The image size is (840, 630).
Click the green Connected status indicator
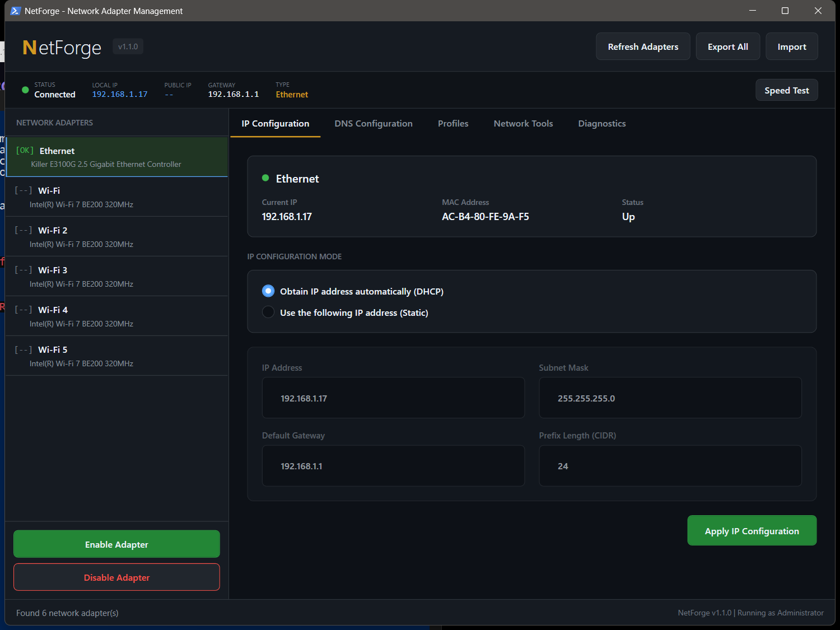click(x=25, y=90)
